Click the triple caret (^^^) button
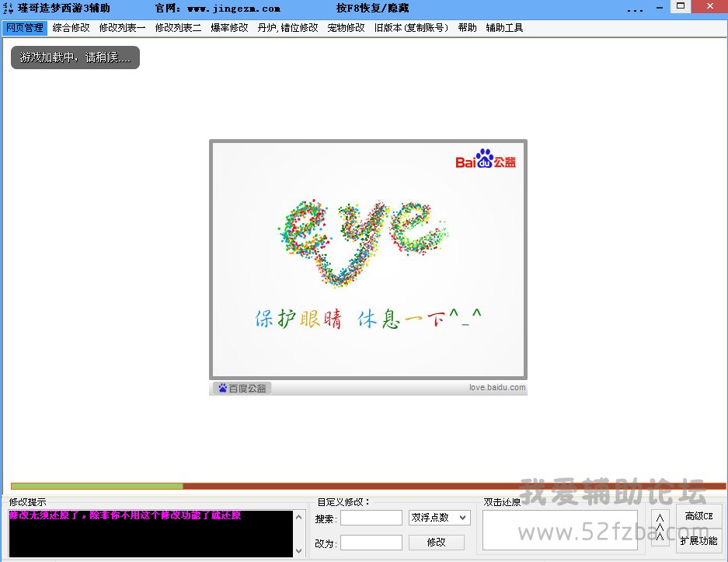Screen dimensions: 728x562 660,528
